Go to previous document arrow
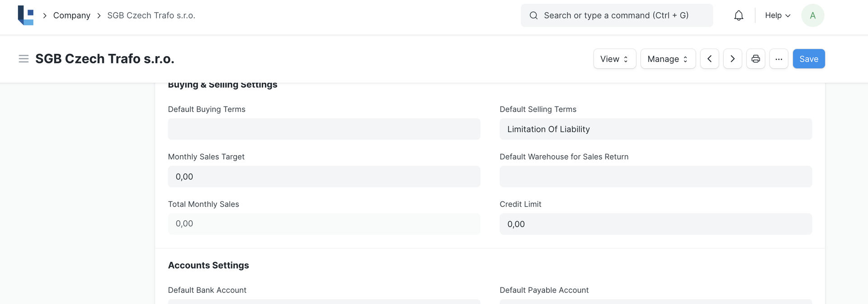 pos(709,59)
